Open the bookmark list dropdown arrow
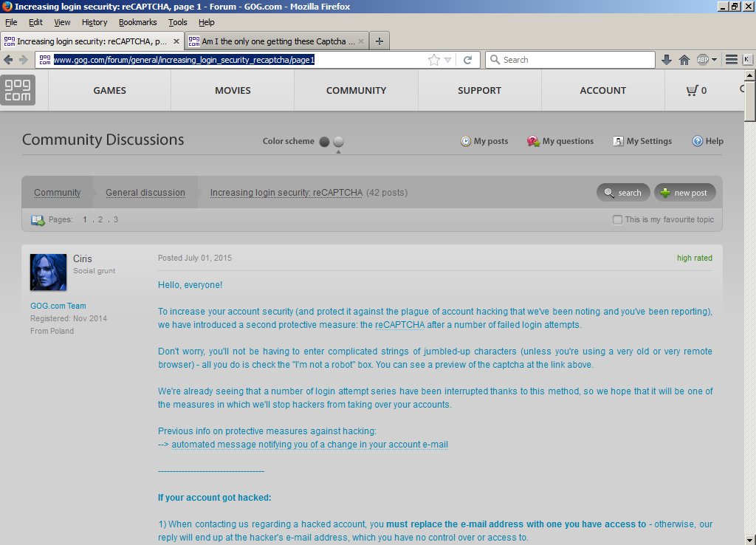 click(x=447, y=60)
